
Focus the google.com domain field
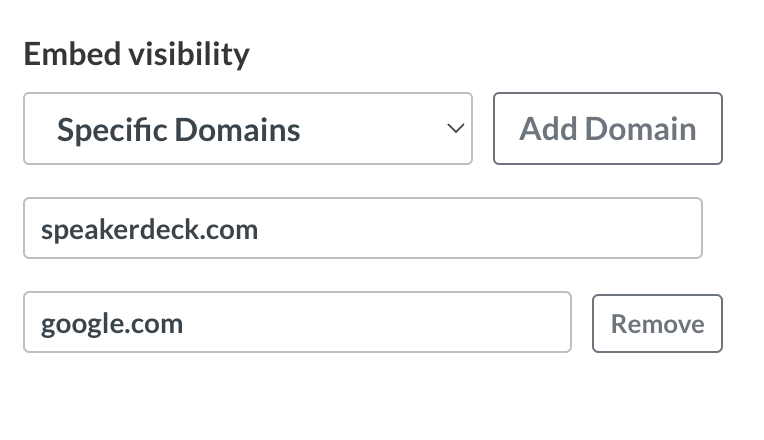[x=297, y=323]
